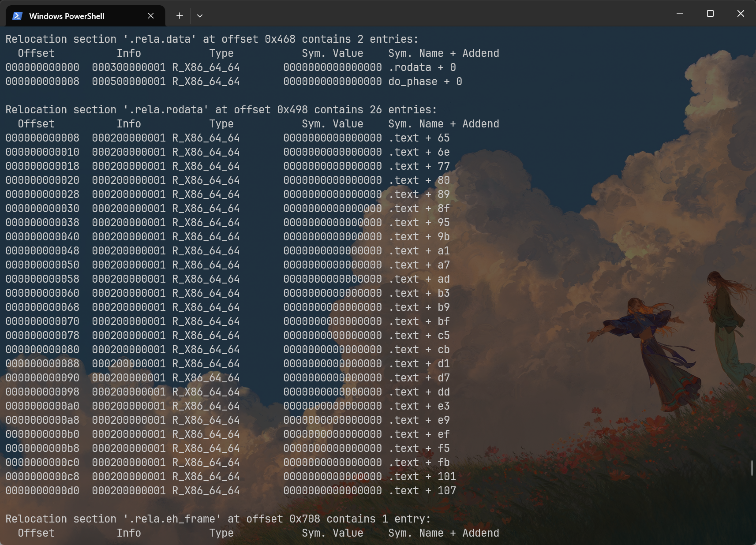Screen dimensions: 756x545
Task: Select the Windows PowerShell tab title
Action: [x=67, y=16]
